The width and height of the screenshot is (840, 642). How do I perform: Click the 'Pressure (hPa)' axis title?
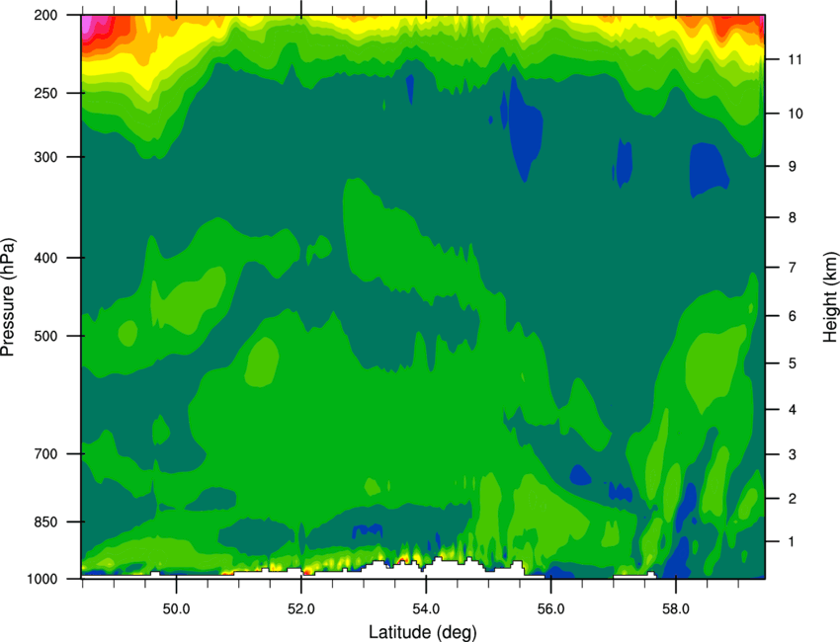point(8,297)
